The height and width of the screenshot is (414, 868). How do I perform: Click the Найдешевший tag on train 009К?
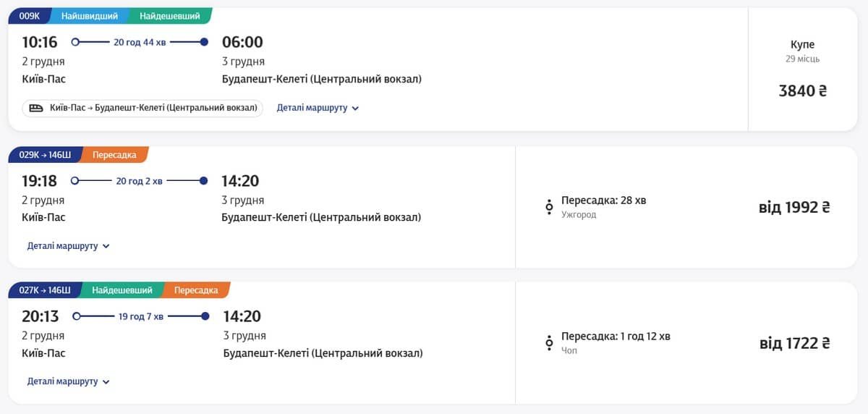pos(171,16)
